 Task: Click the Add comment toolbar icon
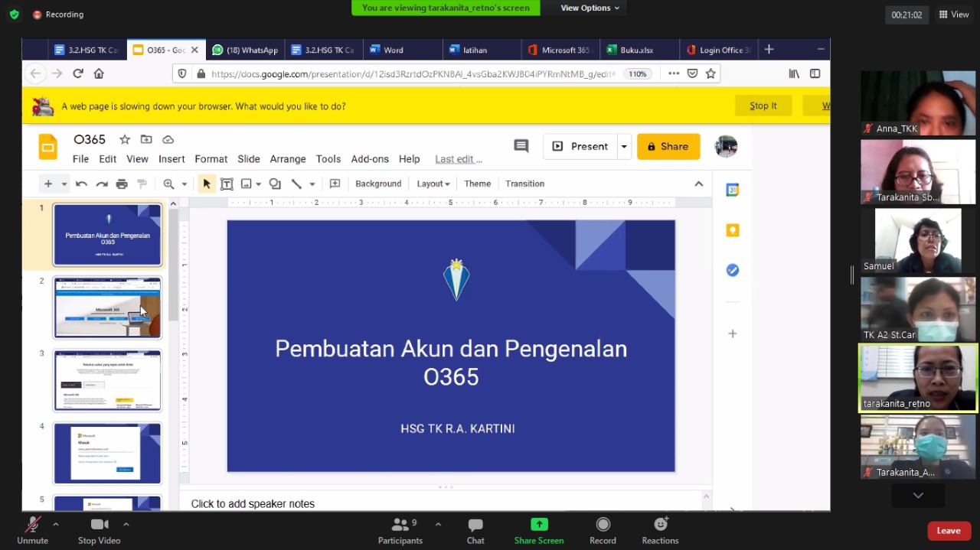click(335, 184)
